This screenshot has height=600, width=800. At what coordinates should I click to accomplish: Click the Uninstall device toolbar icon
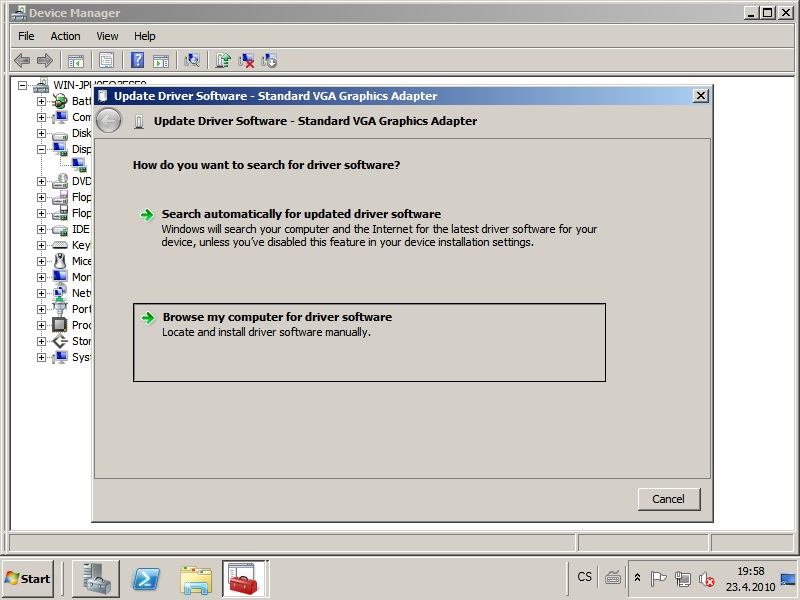(246, 61)
